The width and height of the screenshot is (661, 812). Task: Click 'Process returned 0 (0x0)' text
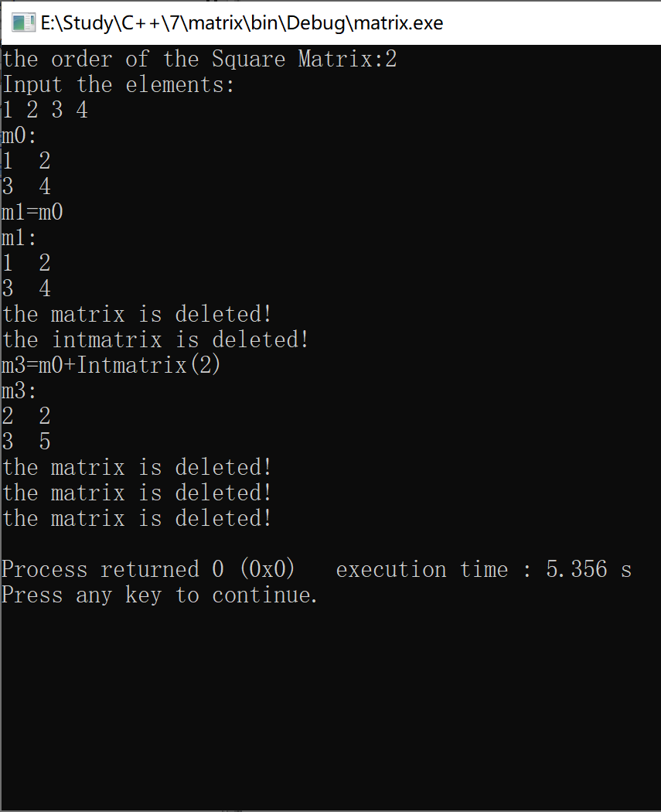tap(148, 569)
